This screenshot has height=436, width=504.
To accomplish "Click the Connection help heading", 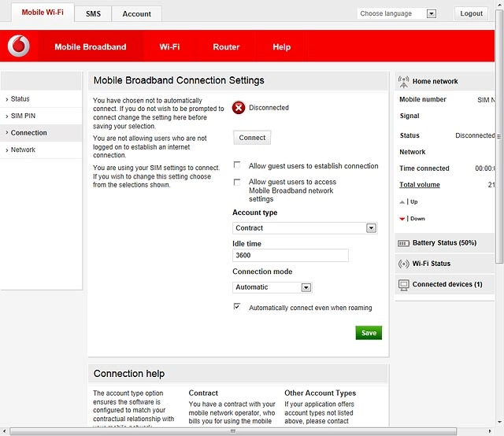I will point(129,374).
